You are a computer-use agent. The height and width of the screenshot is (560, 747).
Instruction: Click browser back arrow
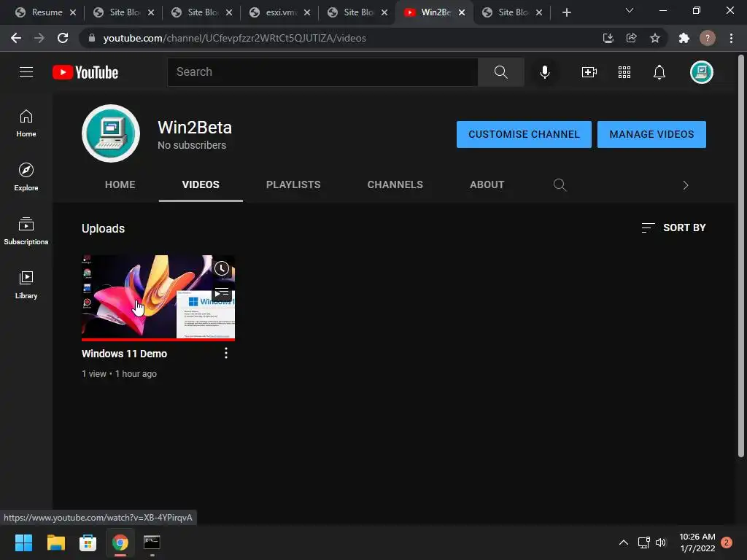(16, 38)
